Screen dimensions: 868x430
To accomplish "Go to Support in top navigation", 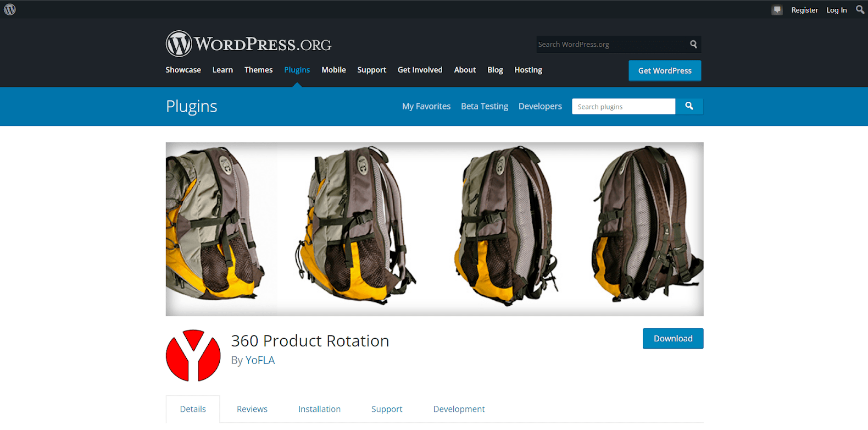I will pos(371,70).
